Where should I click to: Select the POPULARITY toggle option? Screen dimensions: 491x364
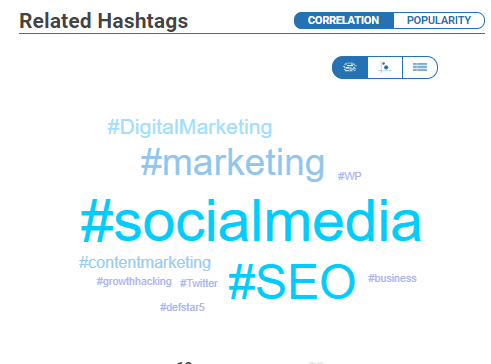coord(439,20)
